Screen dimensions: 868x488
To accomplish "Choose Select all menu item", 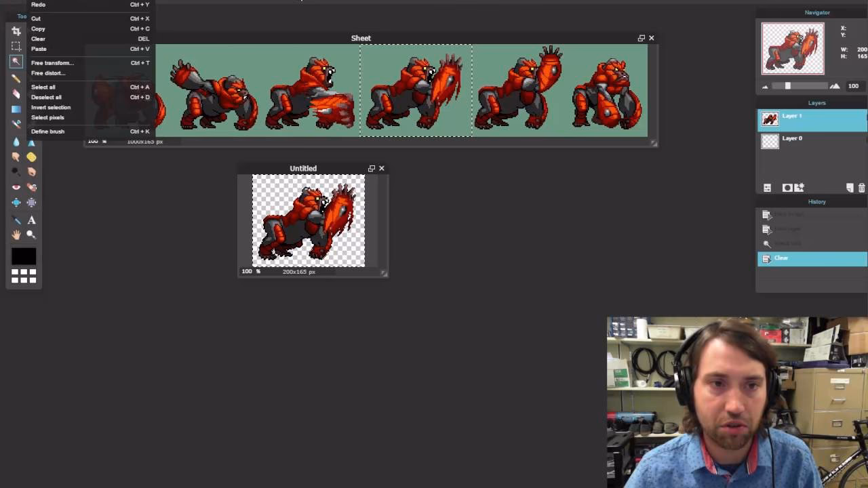I will click(90, 87).
